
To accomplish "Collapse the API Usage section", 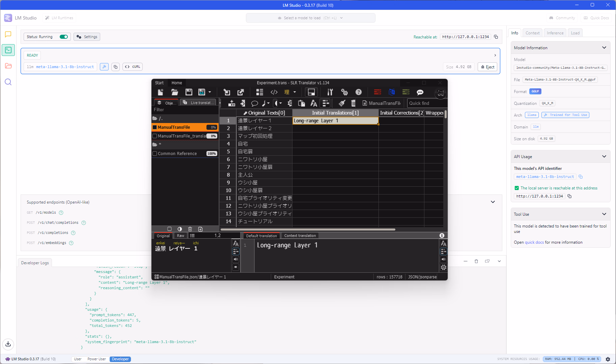I will (x=604, y=156).
